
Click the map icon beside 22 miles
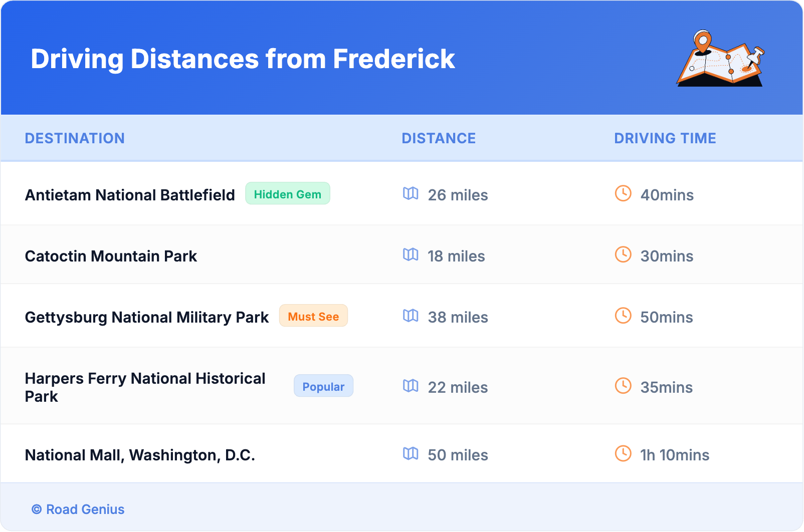click(x=411, y=386)
